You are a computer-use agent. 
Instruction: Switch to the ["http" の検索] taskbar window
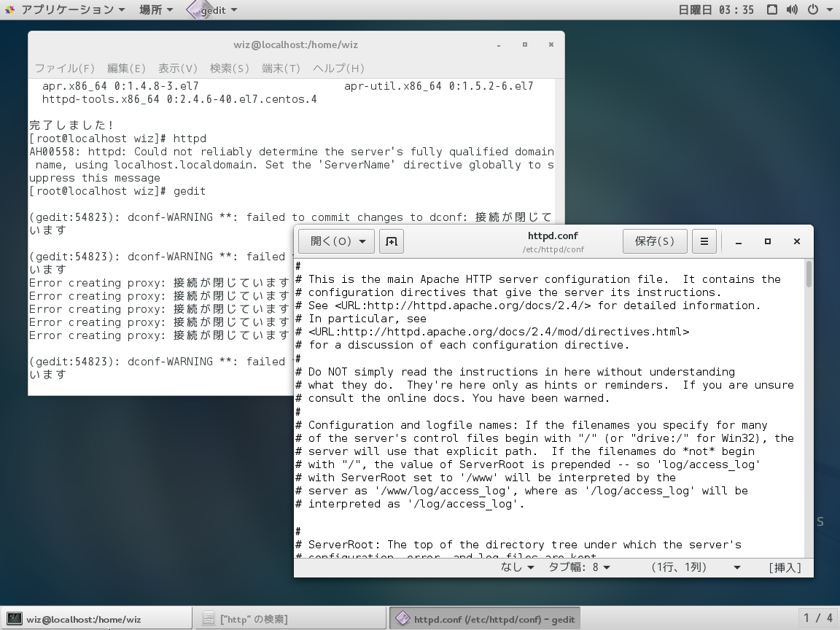click(289, 619)
